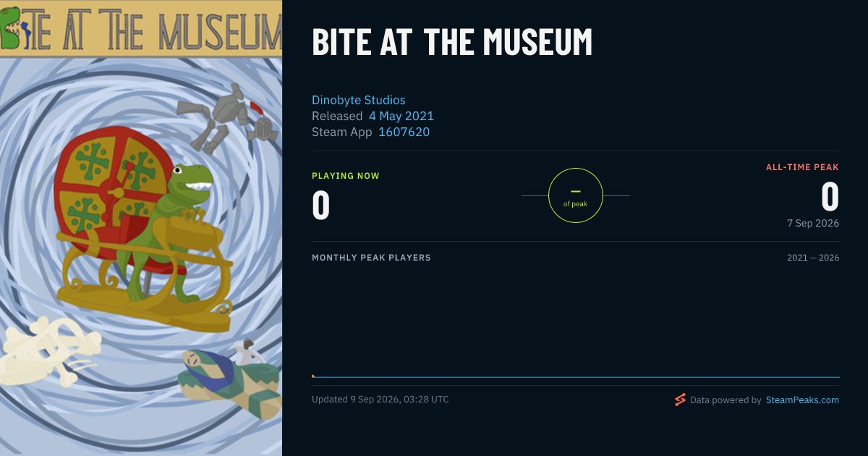Click the SteamPeaks logo icon
This screenshot has width=868, height=456.
[680, 400]
